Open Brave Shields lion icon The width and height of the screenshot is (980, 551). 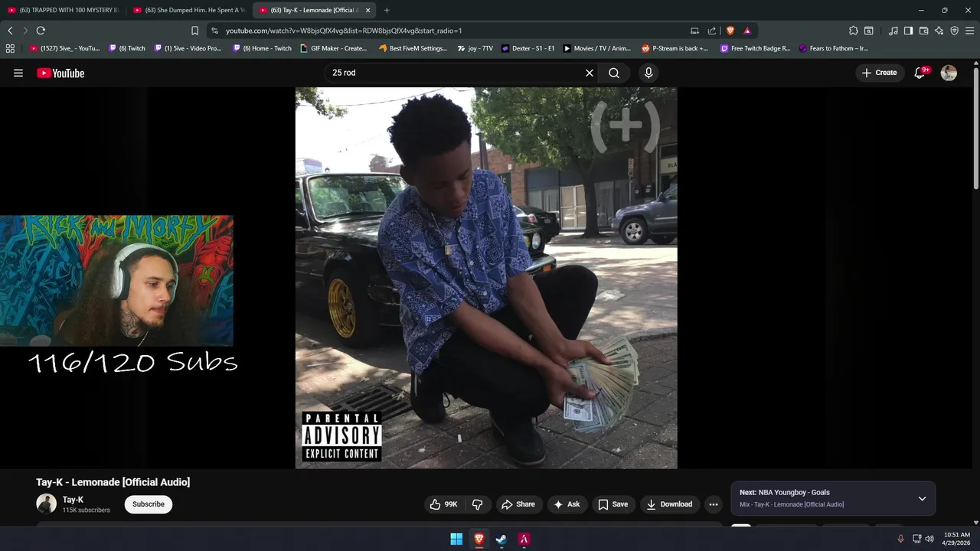pyautogui.click(x=730, y=31)
